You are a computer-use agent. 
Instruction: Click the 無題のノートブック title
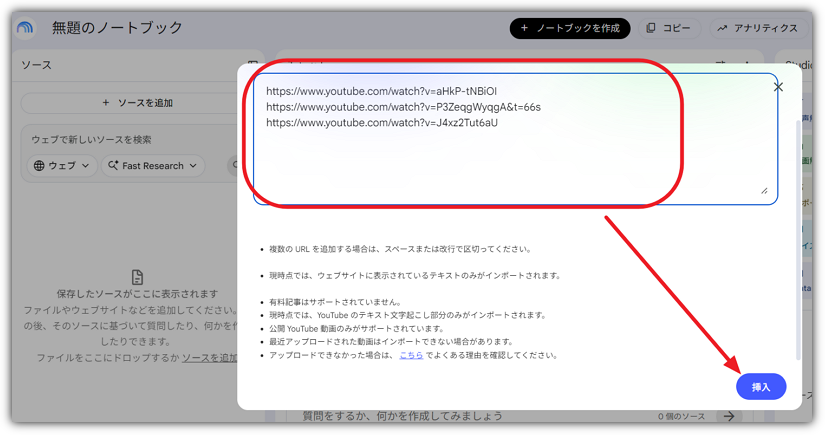[x=117, y=28]
